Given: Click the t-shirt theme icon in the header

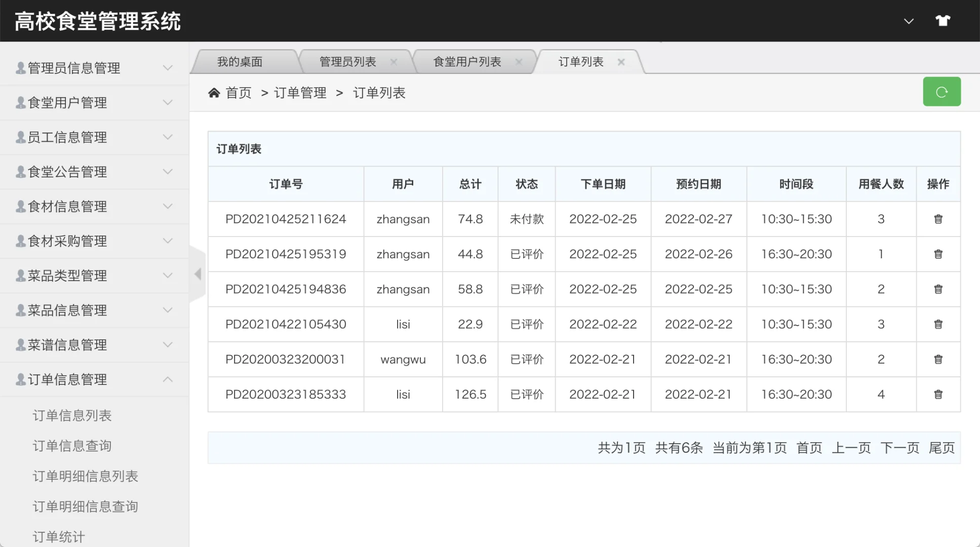Looking at the screenshot, I should pyautogui.click(x=943, y=20).
